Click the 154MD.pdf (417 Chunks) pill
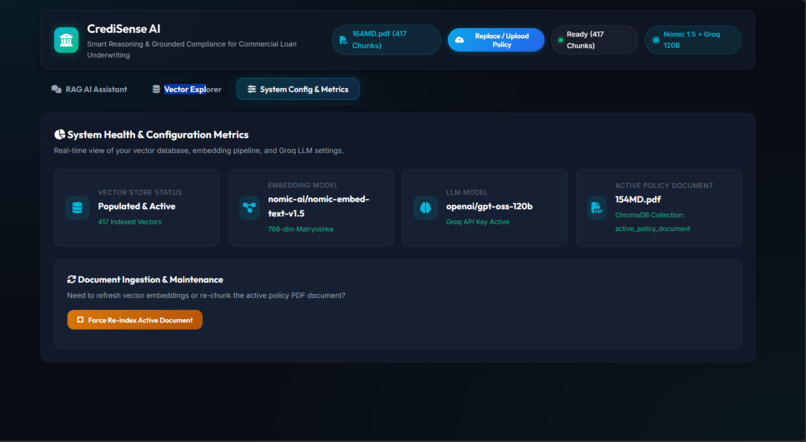This screenshot has height=442, width=806. (x=386, y=40)
